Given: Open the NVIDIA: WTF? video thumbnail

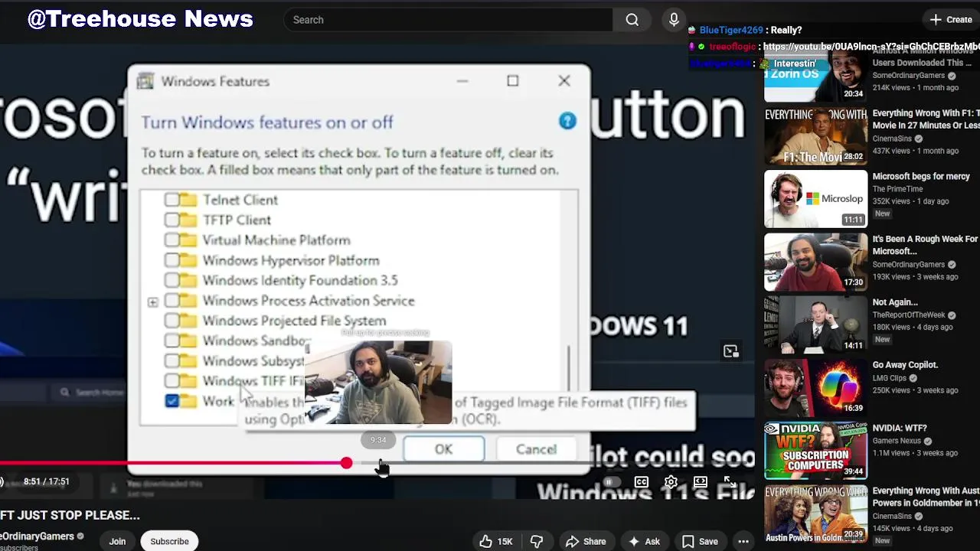Looking at the screenshot, I should [x=815, y=451].
